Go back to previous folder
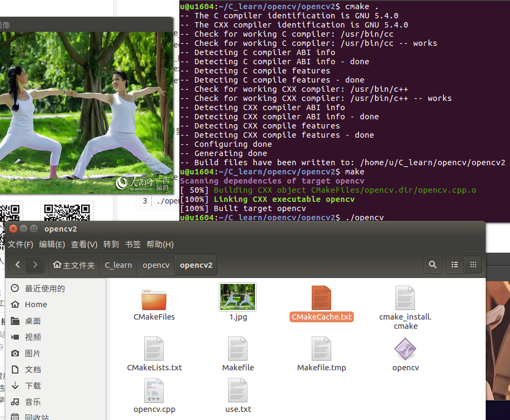 18,265
